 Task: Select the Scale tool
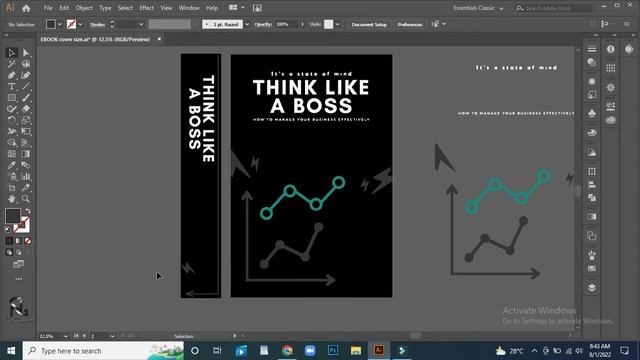click(26, 120)
